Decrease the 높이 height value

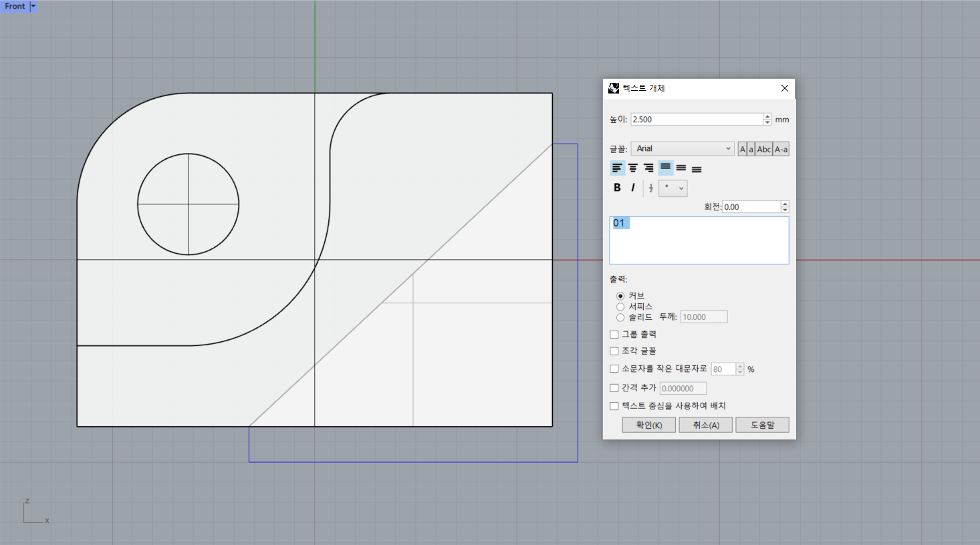tap(767, 122)
